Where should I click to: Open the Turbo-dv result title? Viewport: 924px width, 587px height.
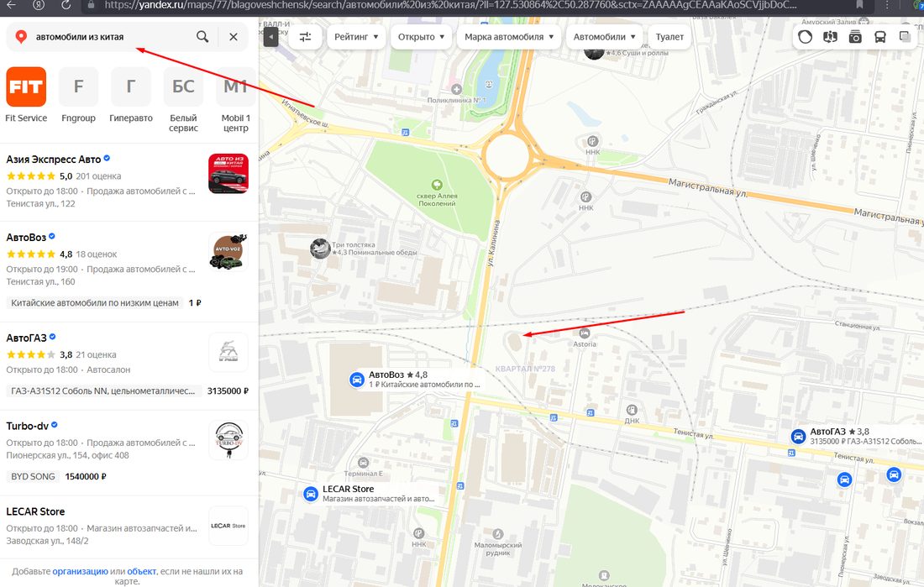coord(27,426)
